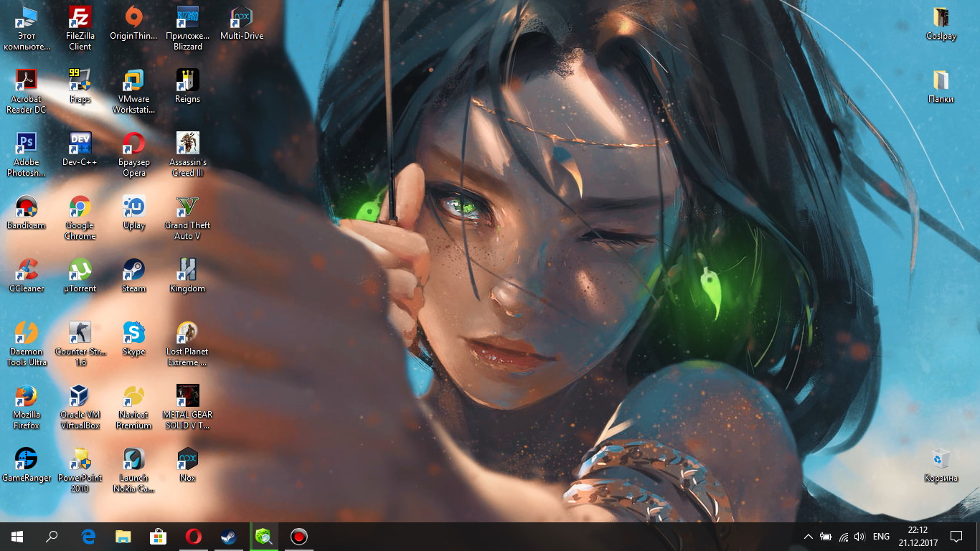Screen dimensions: 980x551
Task: Open taskbar search magnifier
Action: click(x=52, y=537)
